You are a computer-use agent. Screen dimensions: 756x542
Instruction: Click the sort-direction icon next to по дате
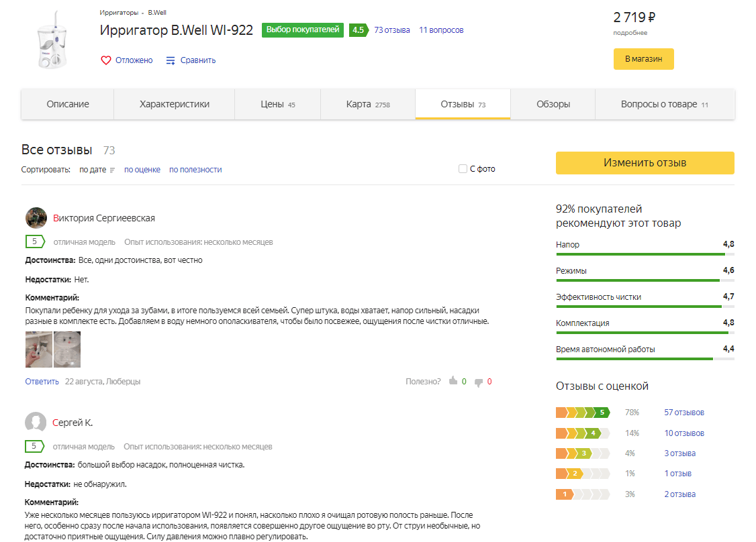(112, 170)
